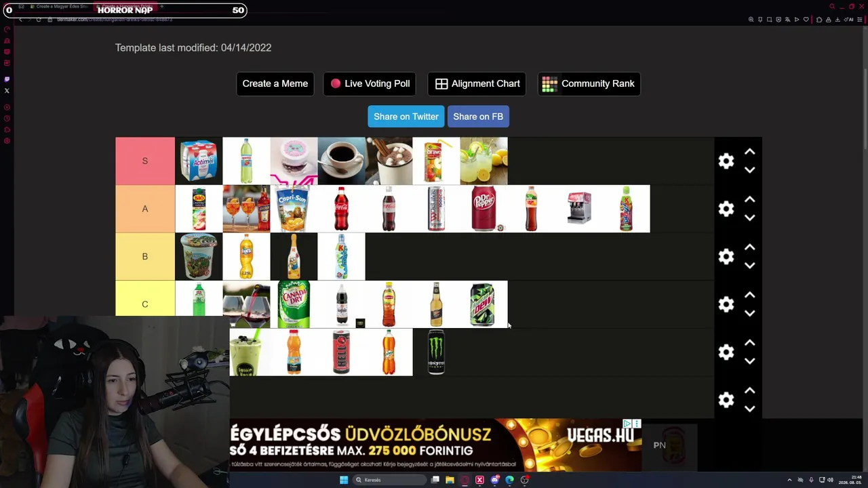The width and height of the screenshot is (868, 488).
Task: Select the coffee cup item in S tier
Action: tap(341, 161)
